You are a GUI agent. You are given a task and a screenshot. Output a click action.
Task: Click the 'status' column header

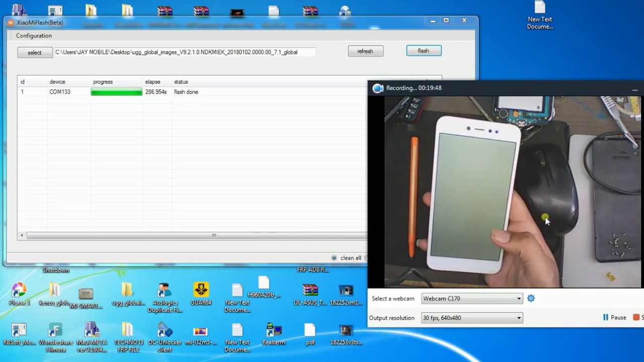(181, 81)
